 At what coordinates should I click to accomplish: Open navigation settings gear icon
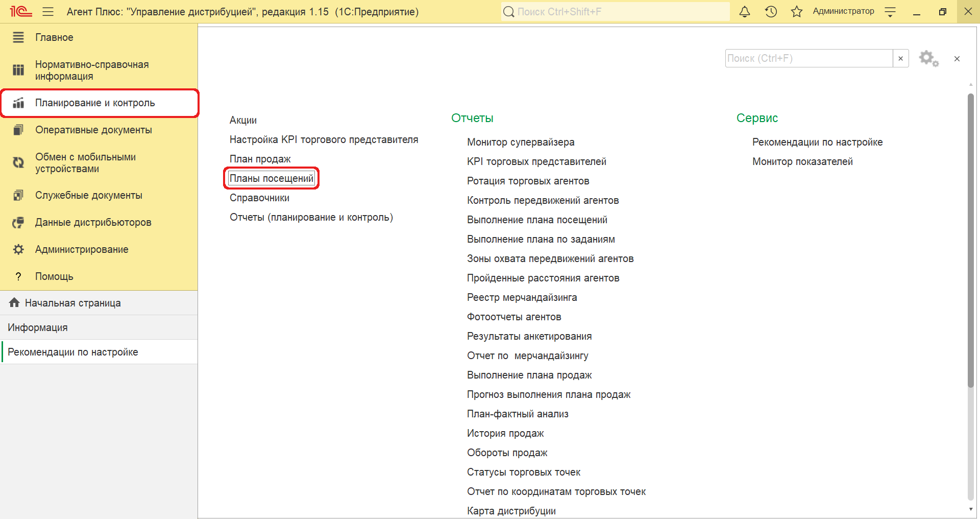coord(928,58)
